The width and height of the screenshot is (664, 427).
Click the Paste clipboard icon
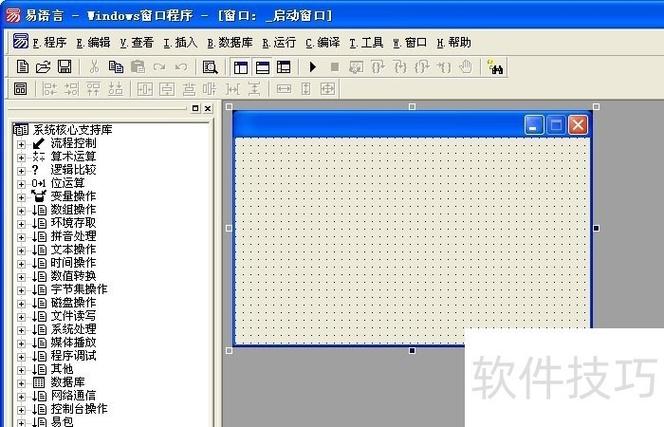138,67
